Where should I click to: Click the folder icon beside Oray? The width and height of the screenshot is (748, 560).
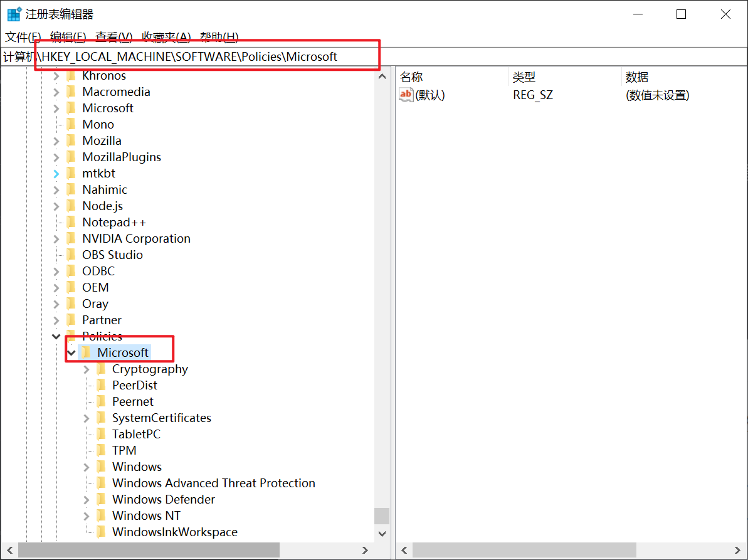tap(71, 304)
